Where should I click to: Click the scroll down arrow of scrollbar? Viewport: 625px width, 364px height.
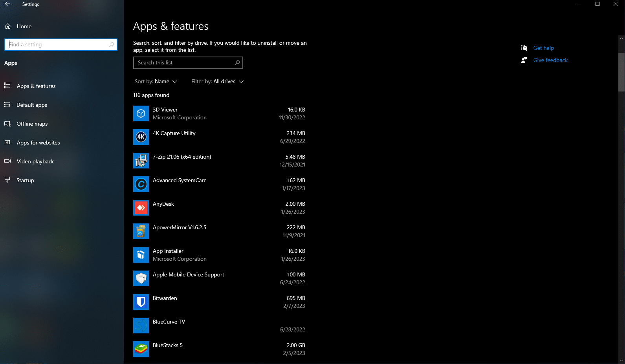coord(621,360)
